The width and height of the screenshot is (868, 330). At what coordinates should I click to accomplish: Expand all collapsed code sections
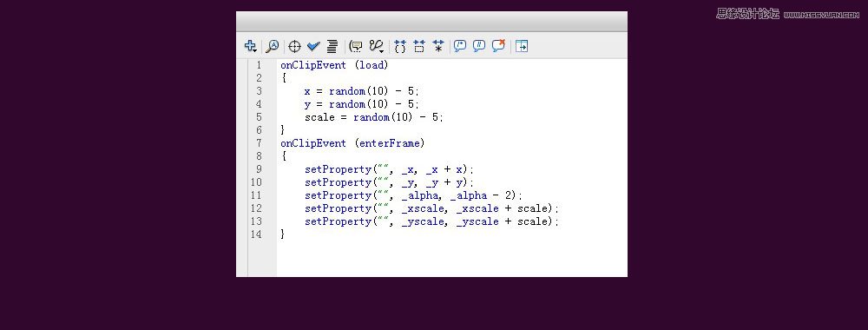(437, 46)
